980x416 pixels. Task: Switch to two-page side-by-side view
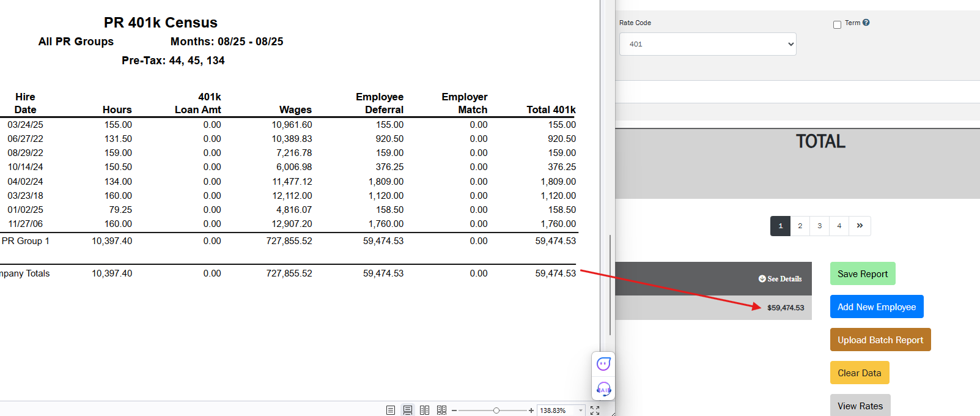425,410
